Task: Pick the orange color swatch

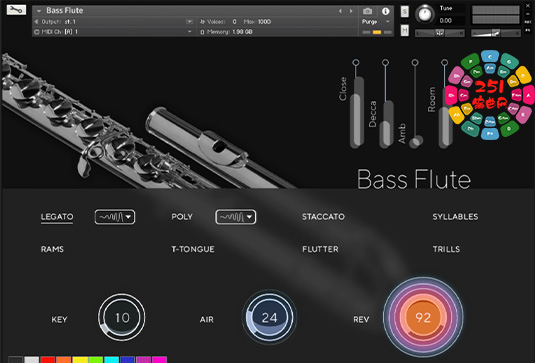Action: click(x=63, y=360)
